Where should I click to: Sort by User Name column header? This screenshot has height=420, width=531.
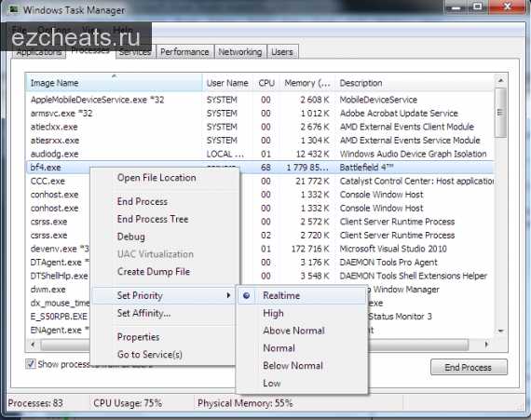tap(227, 83)
